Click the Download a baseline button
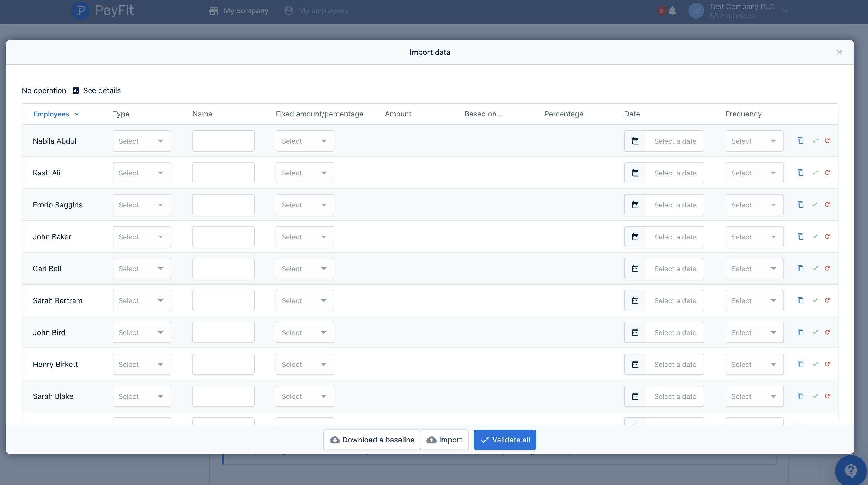 coord(372,440)
